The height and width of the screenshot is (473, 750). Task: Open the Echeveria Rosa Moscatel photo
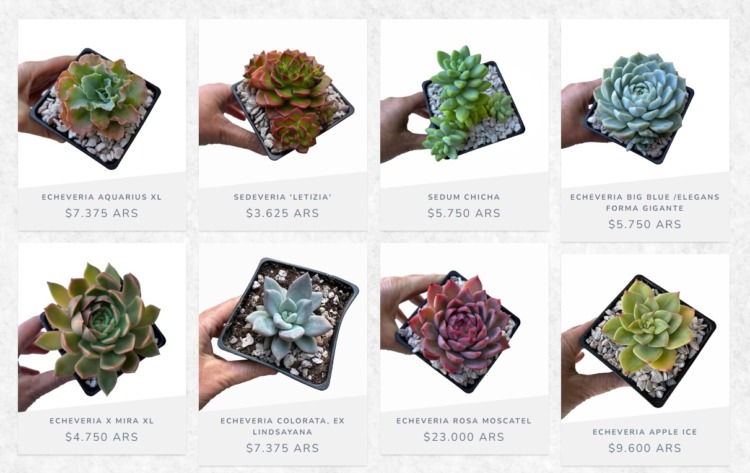click(464, 327)
